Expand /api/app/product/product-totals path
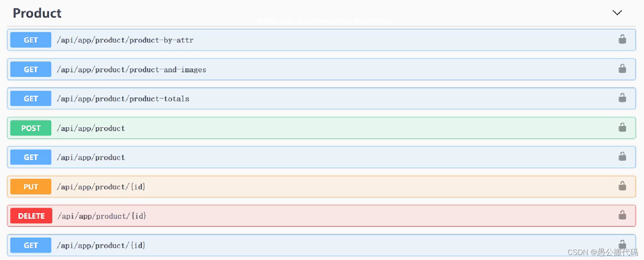This screenshot has width=644, height=260. [x=123, y=99]
